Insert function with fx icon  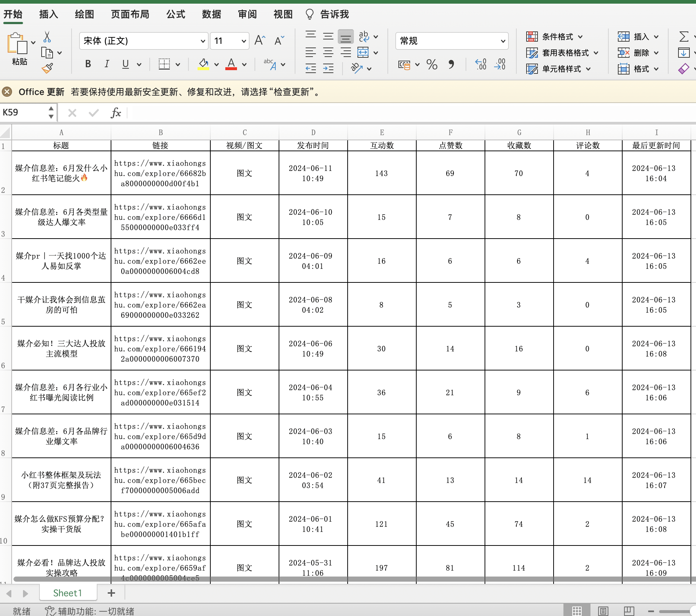116,113
